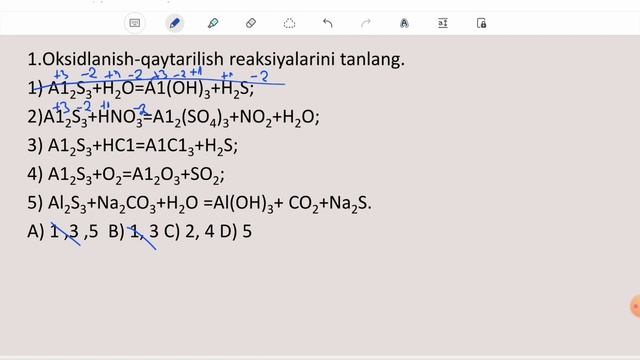Redo the last undone stroke
Image resolution: width=640 pixels, height=360 pixels.
point(366,23)
